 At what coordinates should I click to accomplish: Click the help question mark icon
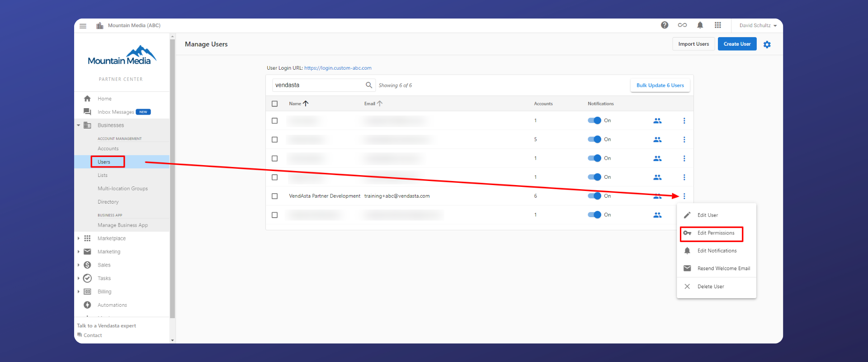[x=665, y=25]
